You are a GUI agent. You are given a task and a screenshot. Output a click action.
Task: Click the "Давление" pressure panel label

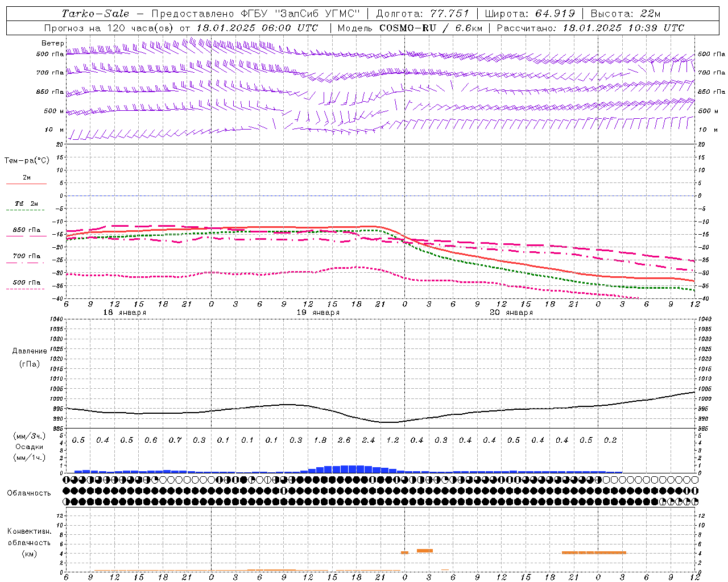click(29, 351)
